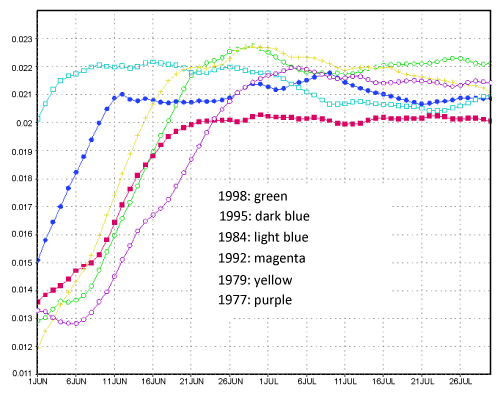Viewport: 500px width, 397px height.
Task: Click the x-axis label 6JUL
Action: pos(307,381)
